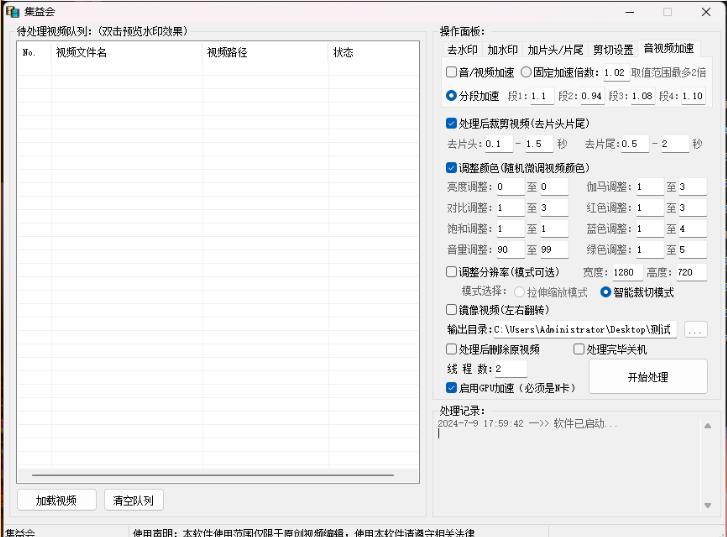This screenshot has height=537, width=727.
Task: Uncheck 处理后裁剪视频 (去片头片尾)
Action: [451, 124]
